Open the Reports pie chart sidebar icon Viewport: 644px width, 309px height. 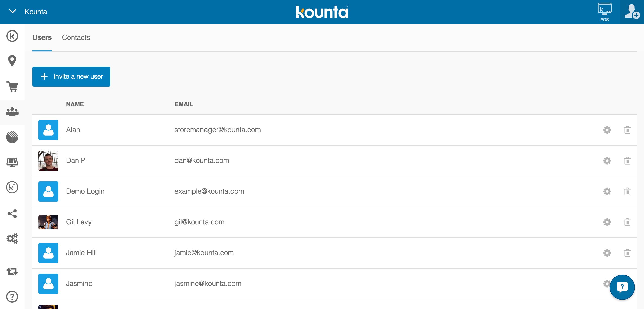point(12,137)
